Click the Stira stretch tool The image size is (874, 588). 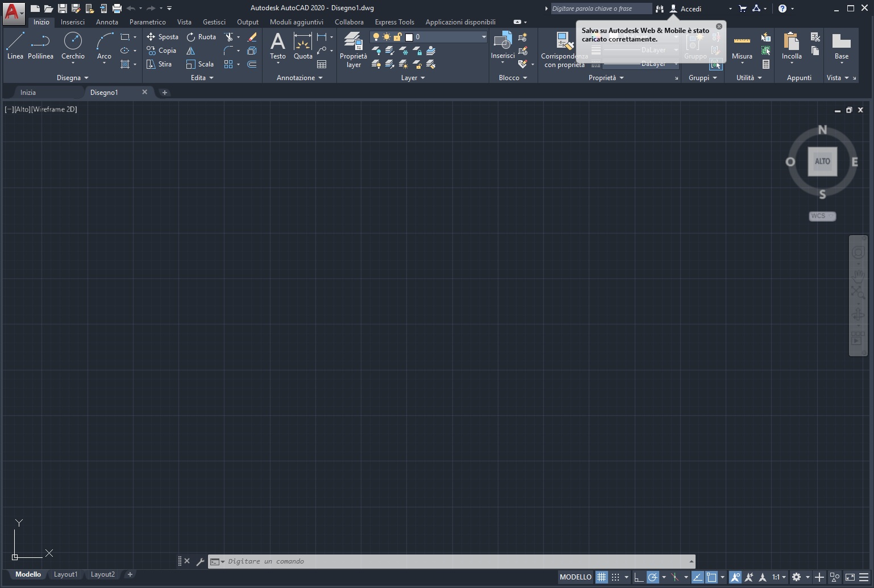click(159, 64)
